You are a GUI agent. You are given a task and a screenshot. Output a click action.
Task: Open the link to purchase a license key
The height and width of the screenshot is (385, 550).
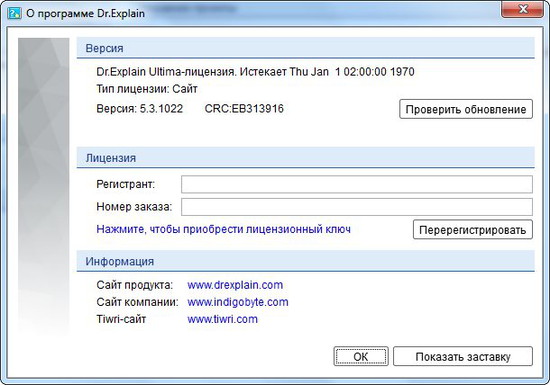(223, 229)
